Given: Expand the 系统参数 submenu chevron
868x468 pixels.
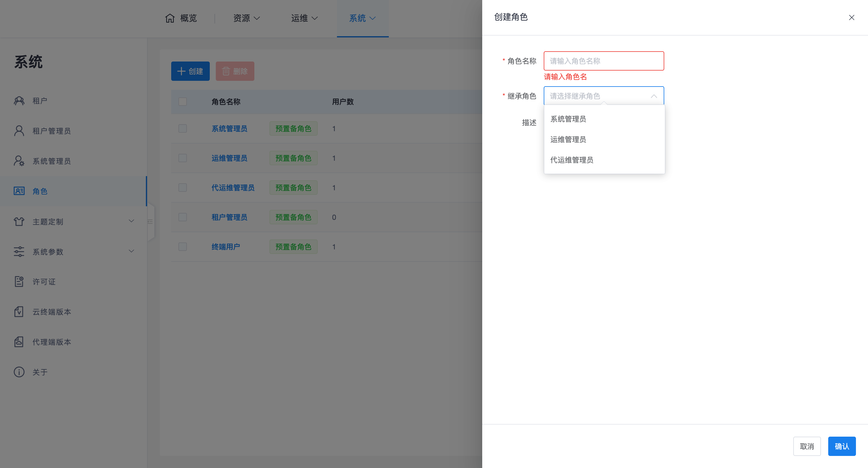Looking at the screenshot, I should pyautogui.click(x=131, y=251).
